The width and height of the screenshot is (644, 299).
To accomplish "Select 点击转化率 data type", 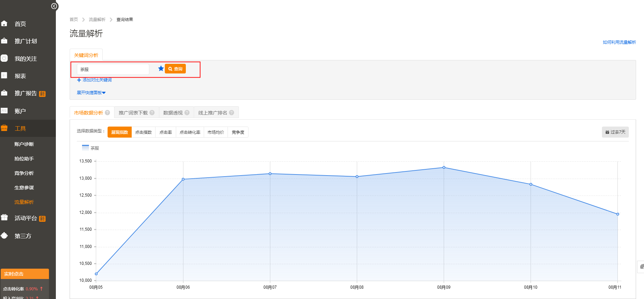I will click(190, 132).
